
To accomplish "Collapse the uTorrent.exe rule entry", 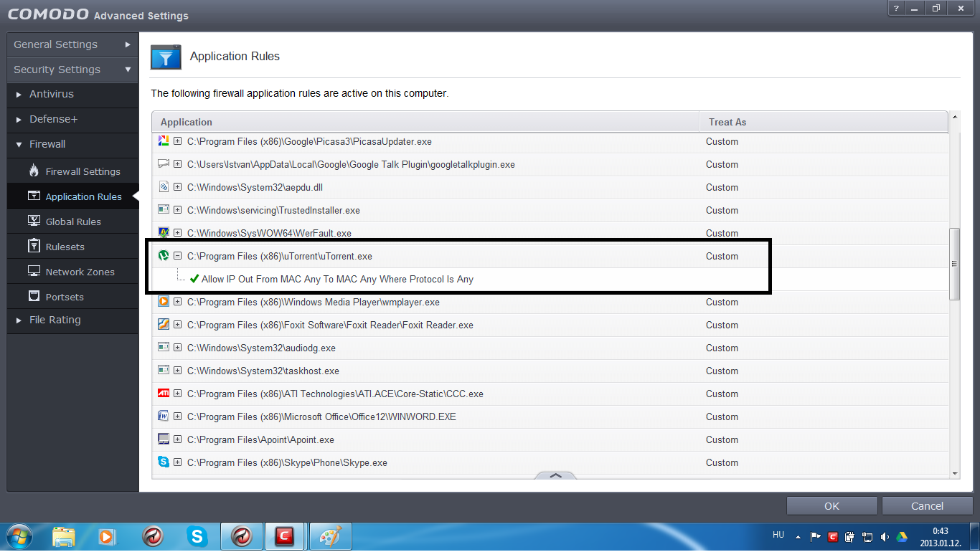I will (178, 256).
